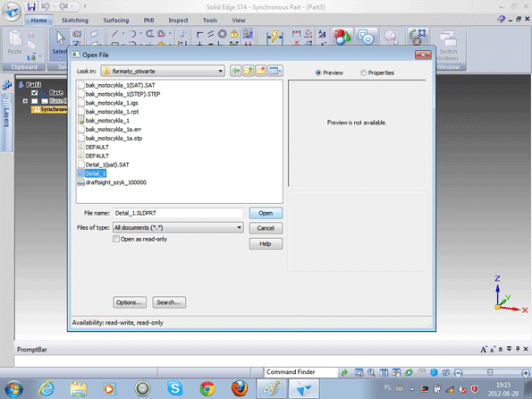Expand the tree node plus sign in PathFinder
Viewport: 532px width, 399px height.
(25, 101)
